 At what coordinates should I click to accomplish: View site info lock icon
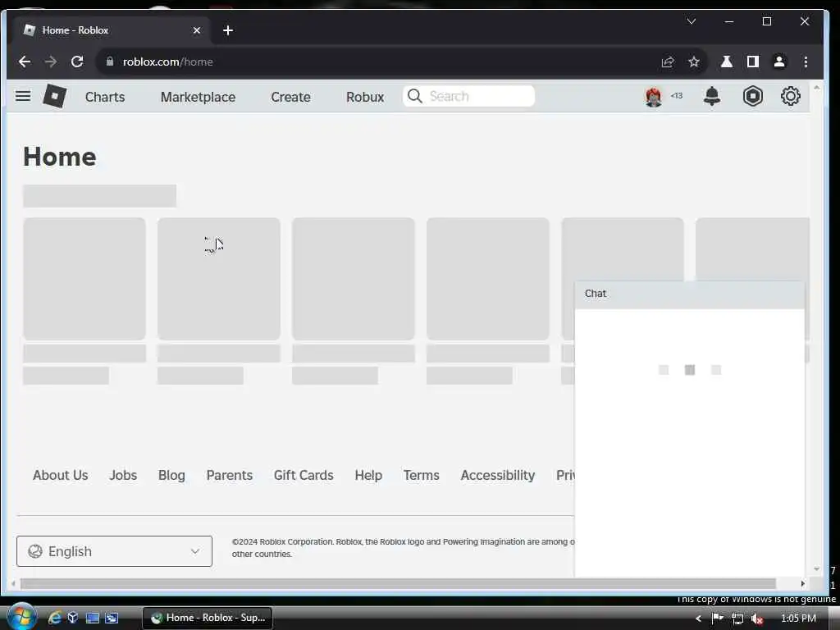tap(110, 62)
